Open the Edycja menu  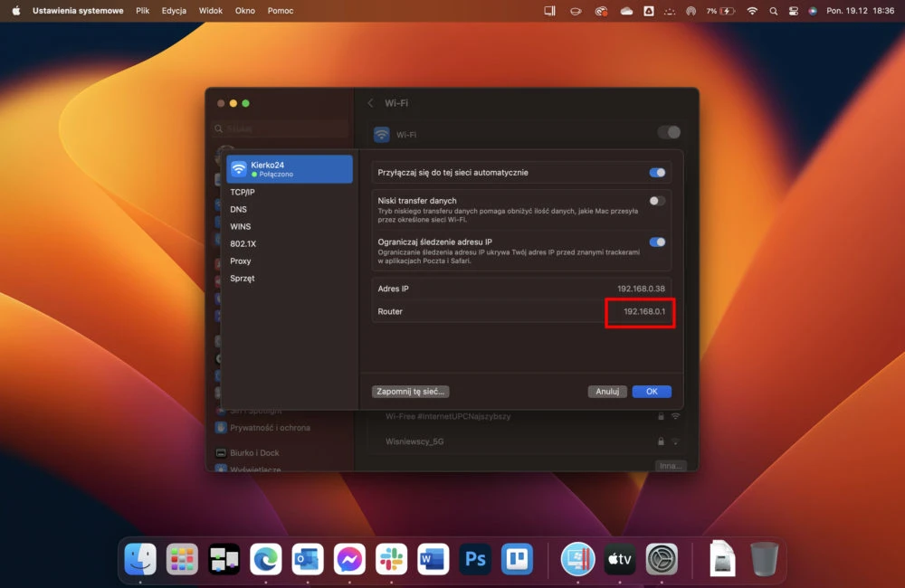click(x=174, y=10)
